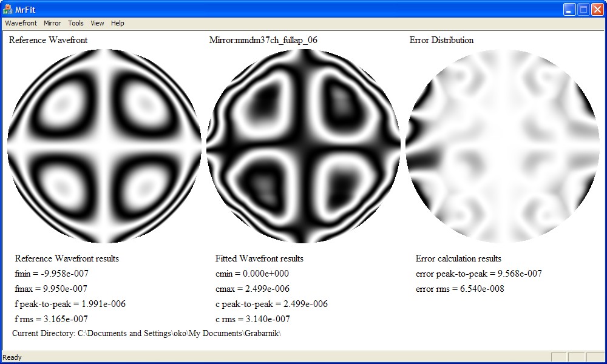Maximize the MrFit window
The width and height of the screenshot is (607, 364).
coord(583,9)
